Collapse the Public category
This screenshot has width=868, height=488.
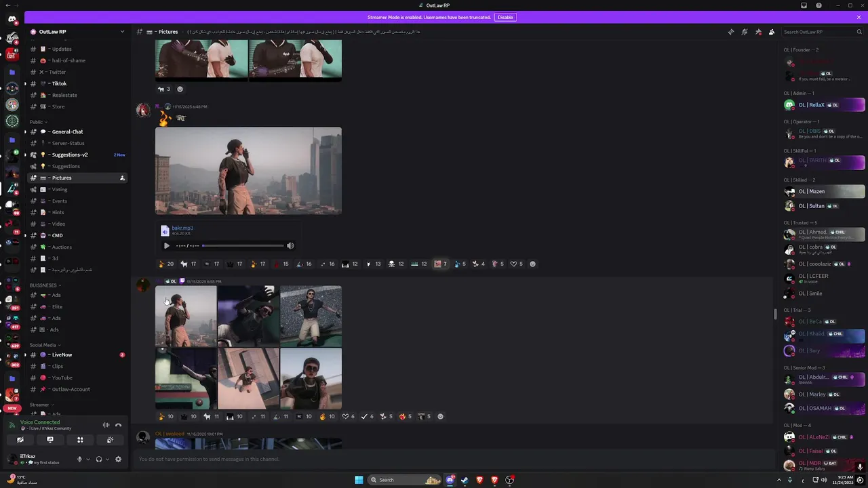click(37, 122)
